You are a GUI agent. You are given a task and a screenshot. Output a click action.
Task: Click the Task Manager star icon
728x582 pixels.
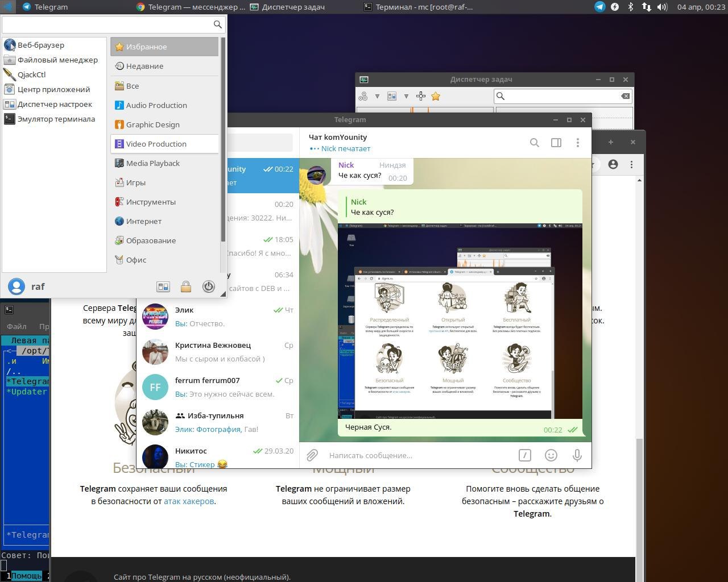pyautogui.click(x=436, y=96)
